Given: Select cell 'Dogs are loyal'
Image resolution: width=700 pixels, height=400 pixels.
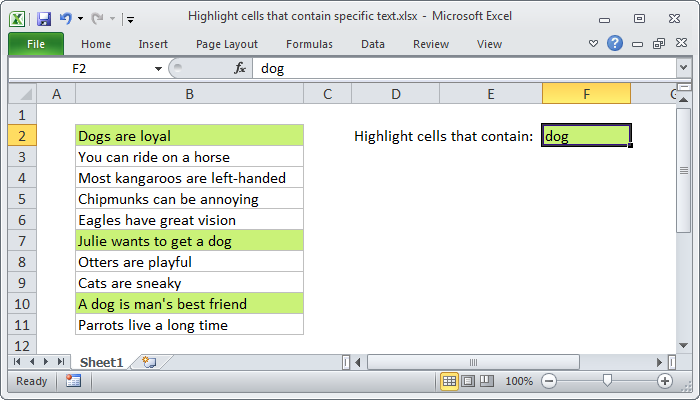Looking at the screenshot, I should coord(189,136).
